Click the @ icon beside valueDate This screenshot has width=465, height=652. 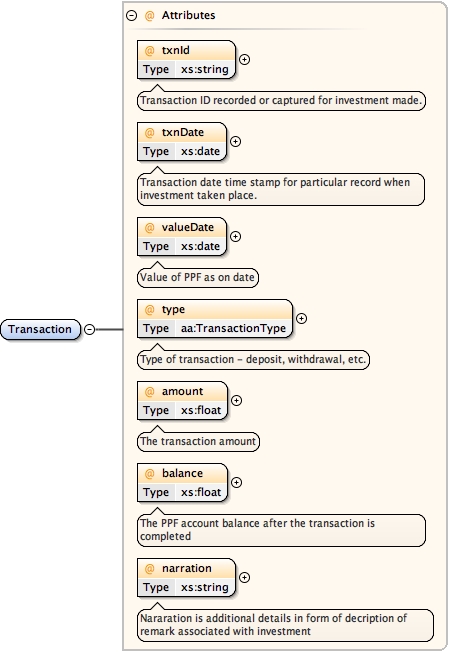point(149,227)
